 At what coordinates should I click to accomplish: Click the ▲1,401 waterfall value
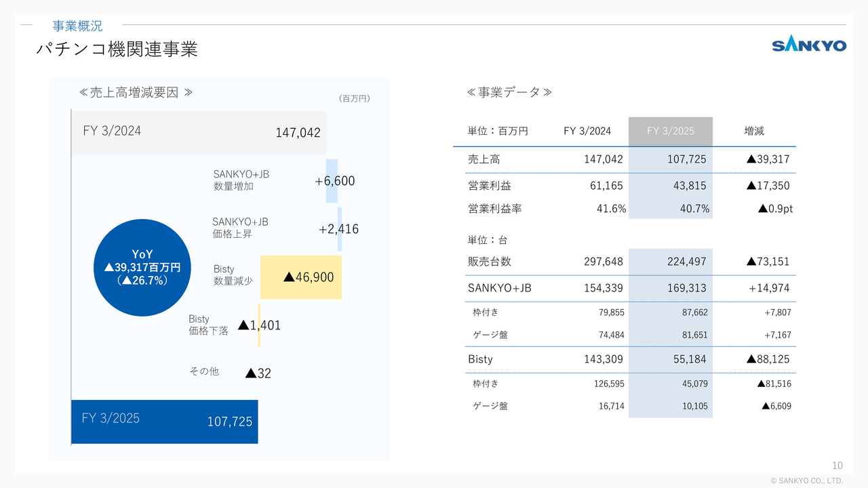point(259,325)
